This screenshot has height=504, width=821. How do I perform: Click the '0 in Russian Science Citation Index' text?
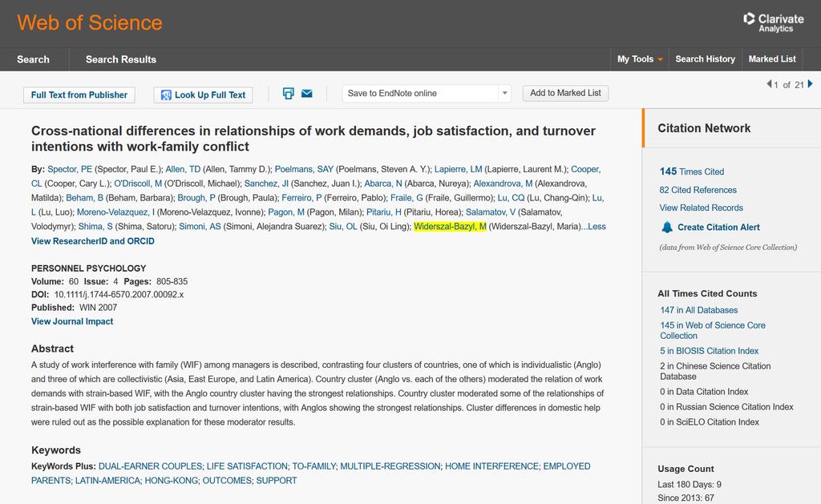[x=726, y=407]
